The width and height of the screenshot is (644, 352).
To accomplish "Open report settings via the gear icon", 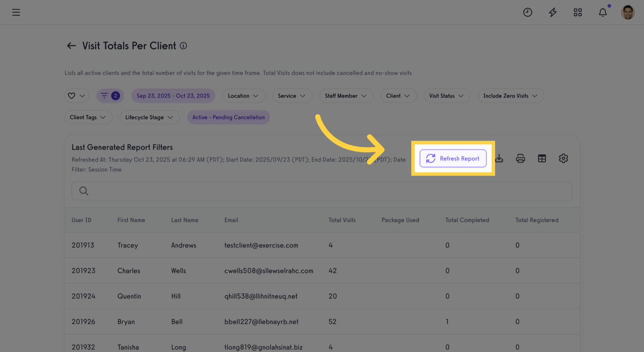I will 563,158.
